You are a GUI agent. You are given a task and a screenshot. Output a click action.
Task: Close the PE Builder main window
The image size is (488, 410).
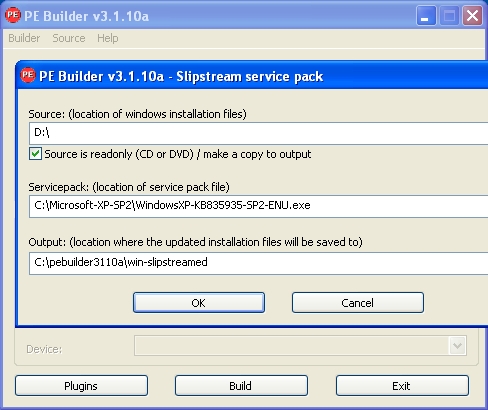coord(472,16)
